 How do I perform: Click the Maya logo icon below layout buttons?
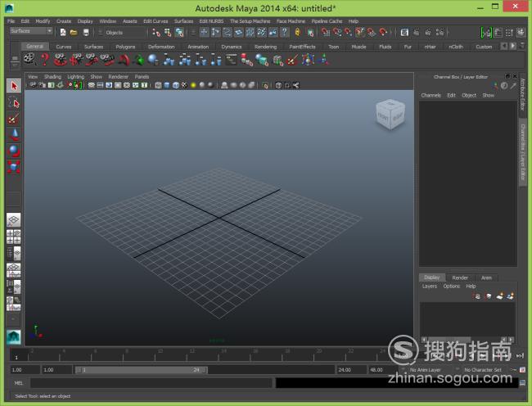14,336
